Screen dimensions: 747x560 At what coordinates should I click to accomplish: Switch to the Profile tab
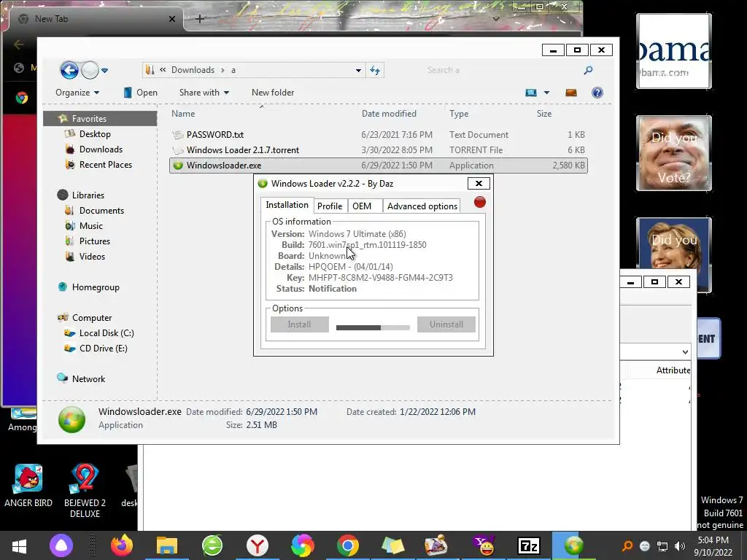330,206
